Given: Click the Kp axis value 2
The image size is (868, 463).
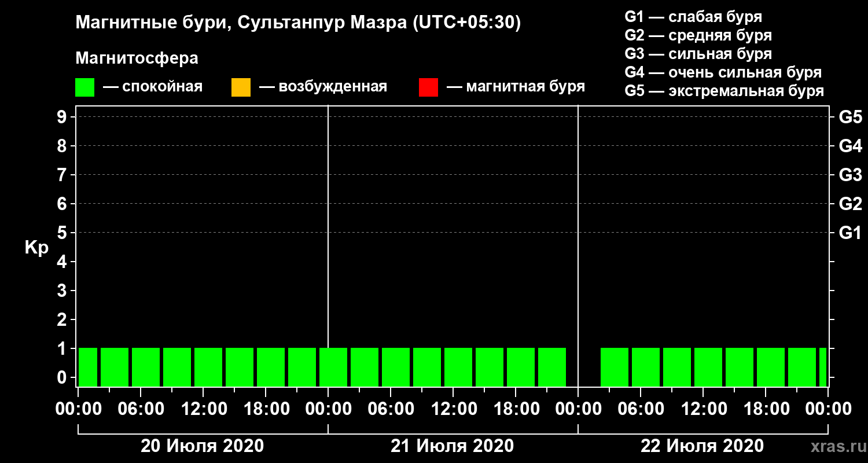Looking at the screenshot, I should [x=63, y=319].
